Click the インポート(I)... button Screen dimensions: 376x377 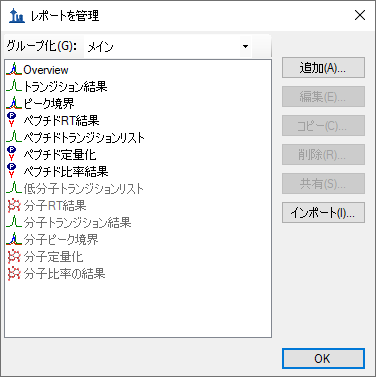323,213
